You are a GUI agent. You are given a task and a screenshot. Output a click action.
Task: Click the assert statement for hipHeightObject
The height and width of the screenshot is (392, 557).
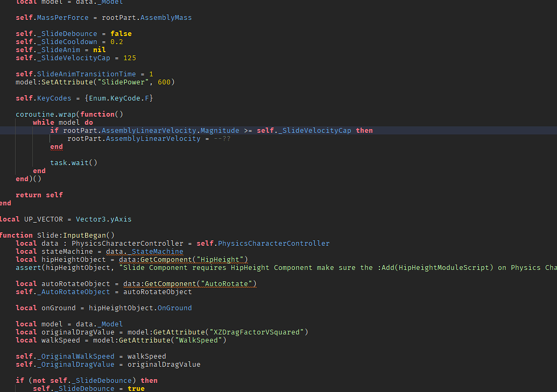(32, 267)
